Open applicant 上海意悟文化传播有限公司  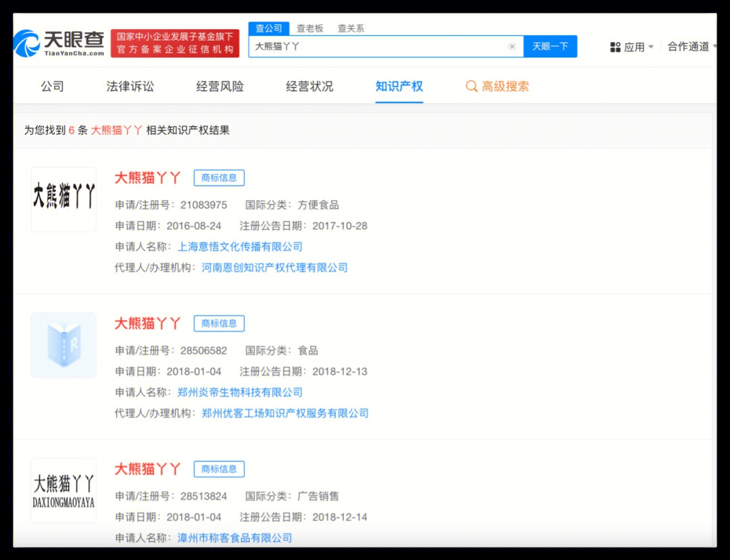(x=240, y=247)
